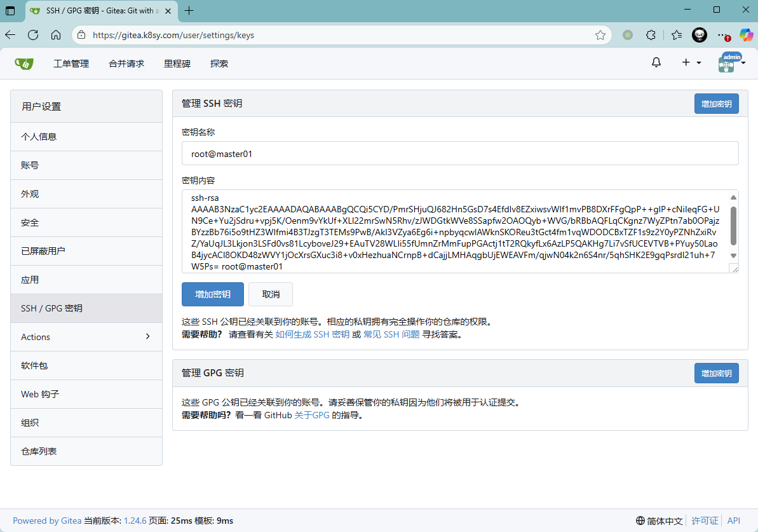
Task: Click the 取消 button
Action: click(271, 294)
